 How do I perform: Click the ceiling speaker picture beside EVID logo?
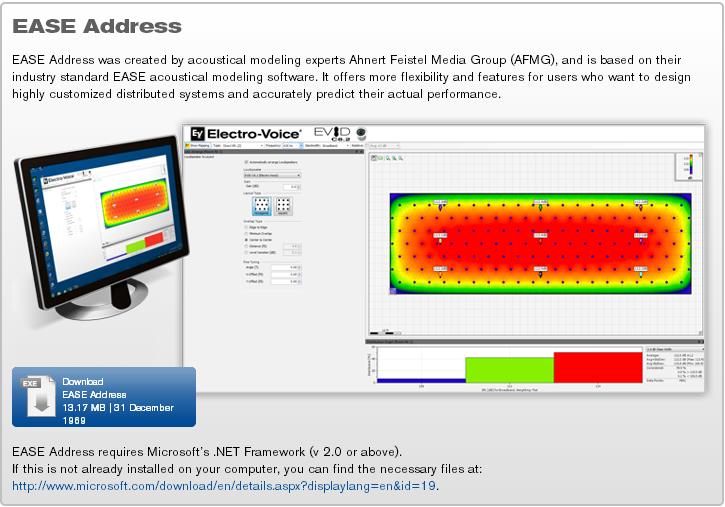click(361, 134)
